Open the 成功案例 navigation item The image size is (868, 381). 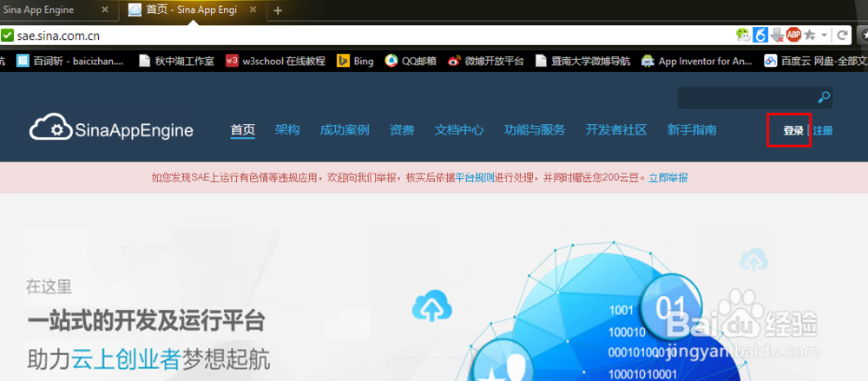(x=345, y=130)
